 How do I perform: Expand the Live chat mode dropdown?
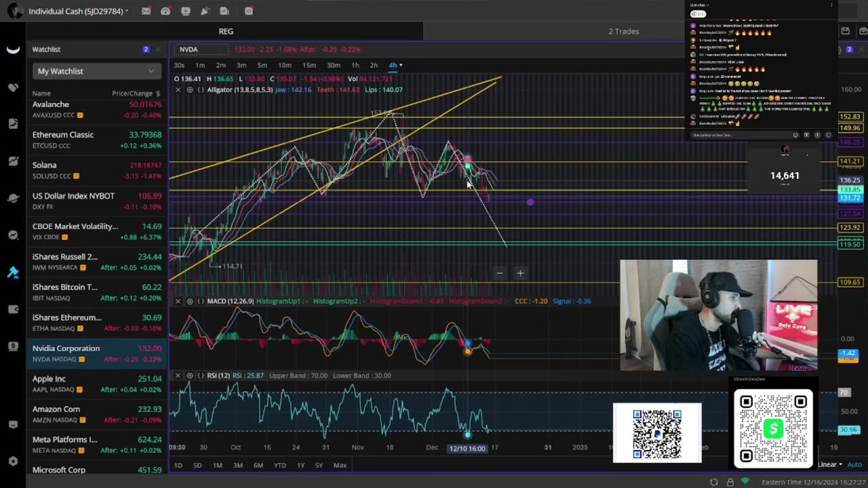(699, 5)
